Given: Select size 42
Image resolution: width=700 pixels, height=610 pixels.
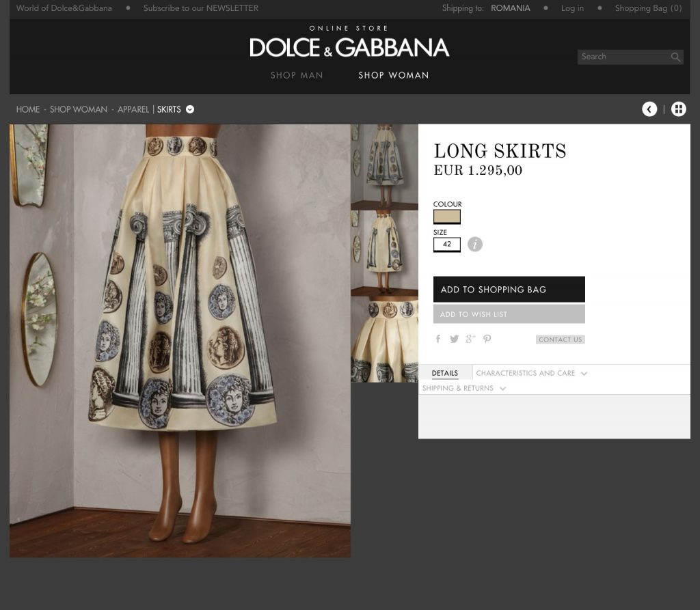Looking at the screenshot, I should (447, 245).
